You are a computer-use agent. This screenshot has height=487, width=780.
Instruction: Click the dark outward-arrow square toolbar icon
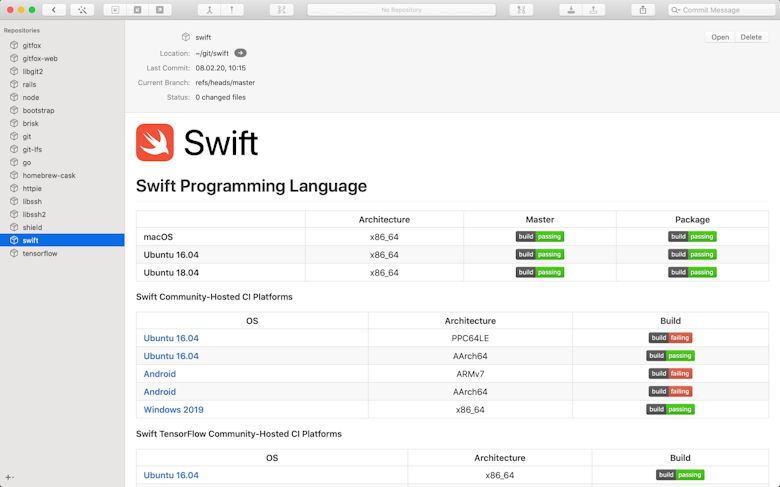tap(160, 10)
